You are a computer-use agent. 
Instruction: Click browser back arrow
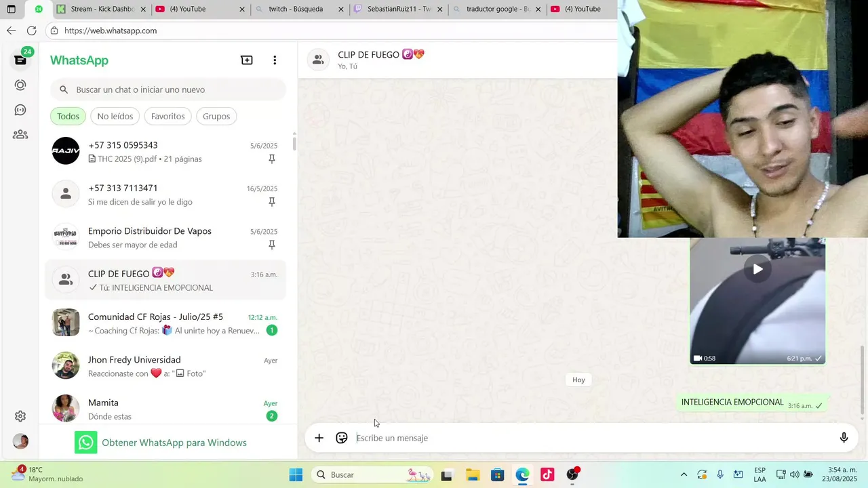11,30
